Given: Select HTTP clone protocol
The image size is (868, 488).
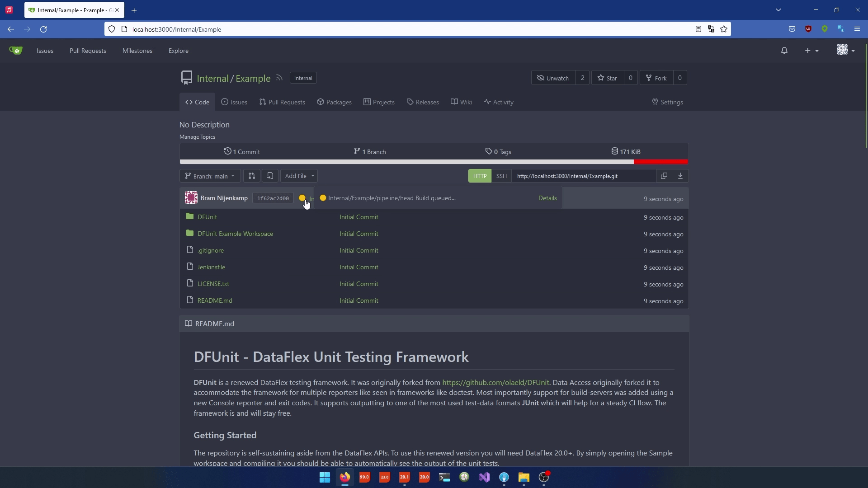Looking at the screenshot, I should [x=480, y=176].
